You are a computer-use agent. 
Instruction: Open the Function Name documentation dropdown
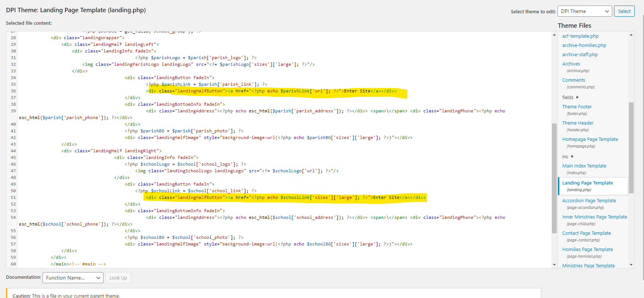pos(72,278)
